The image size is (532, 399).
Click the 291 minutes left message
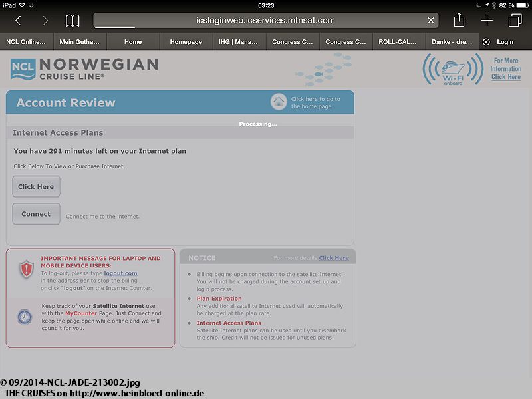click(100, 151)
